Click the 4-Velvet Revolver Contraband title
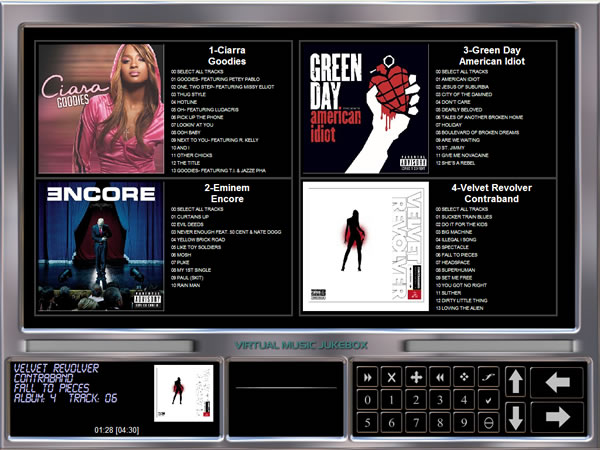Screen dimensions: 600x450 (492, 193)
